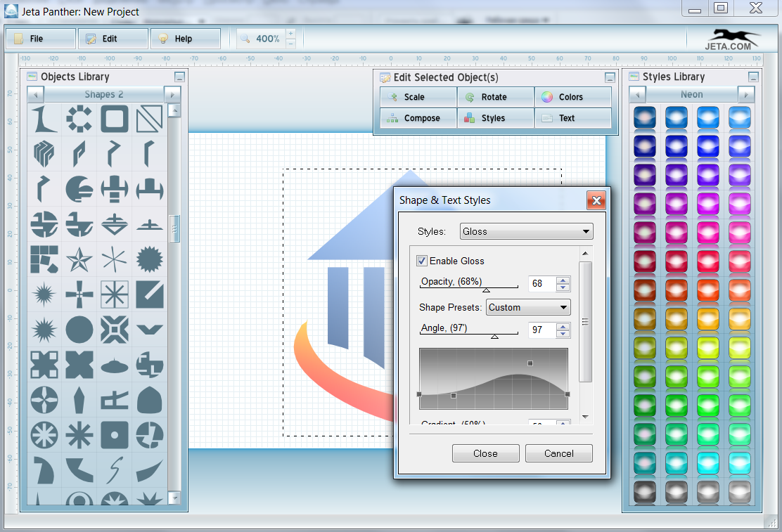The image size is (782, 532).
Task: Open the Colors editor for selected object
Action: 574,96
